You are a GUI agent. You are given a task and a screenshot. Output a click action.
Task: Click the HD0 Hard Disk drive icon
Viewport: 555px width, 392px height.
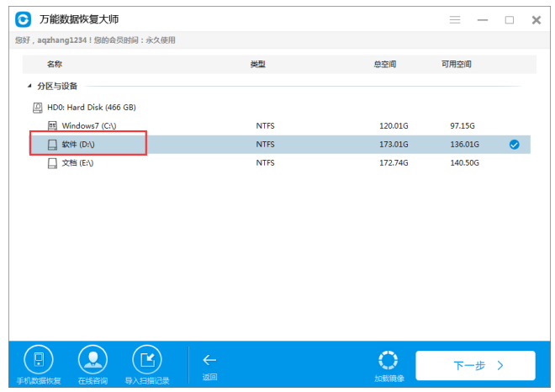pos(38,108)
